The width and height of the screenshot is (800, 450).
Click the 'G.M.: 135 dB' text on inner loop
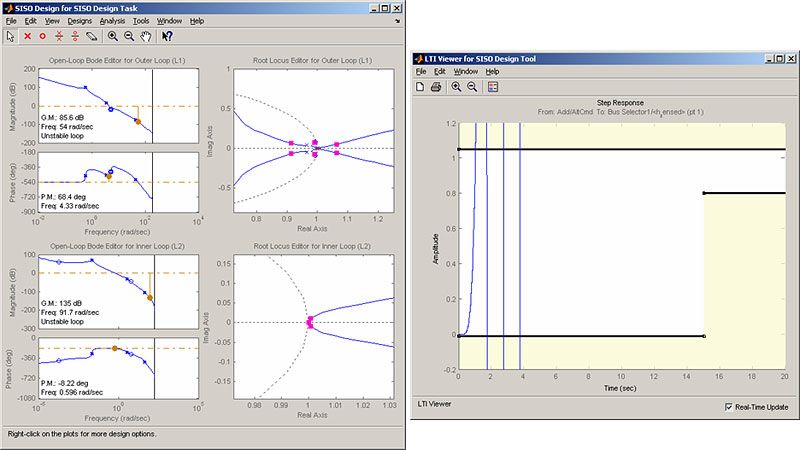[x=61, y=303]
